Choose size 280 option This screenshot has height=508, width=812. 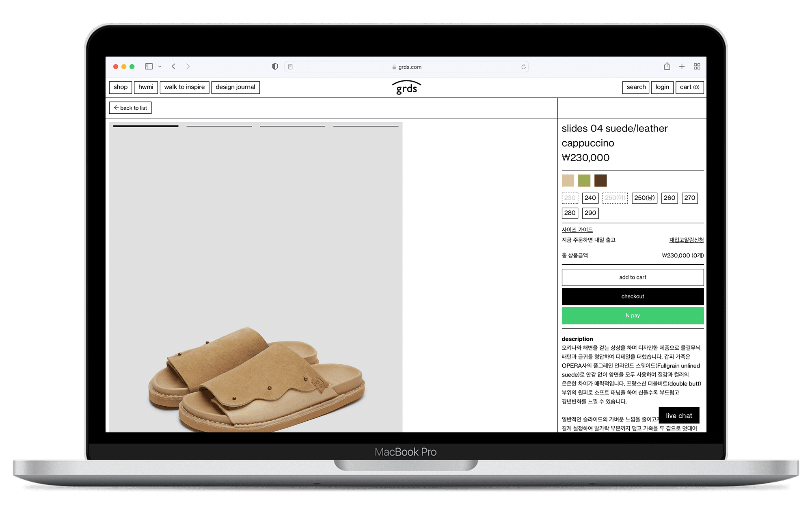click(570, 213)
